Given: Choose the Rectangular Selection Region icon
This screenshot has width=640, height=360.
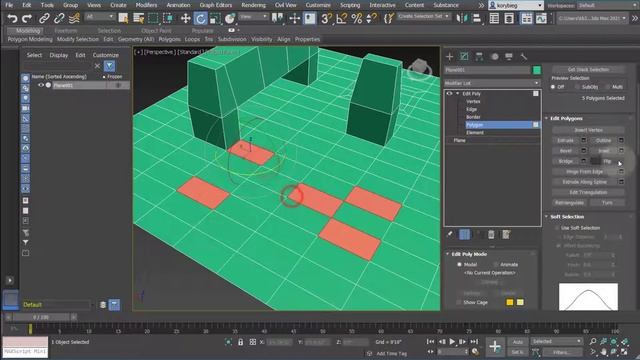Looking at the screenshot, I should (153, 18).
